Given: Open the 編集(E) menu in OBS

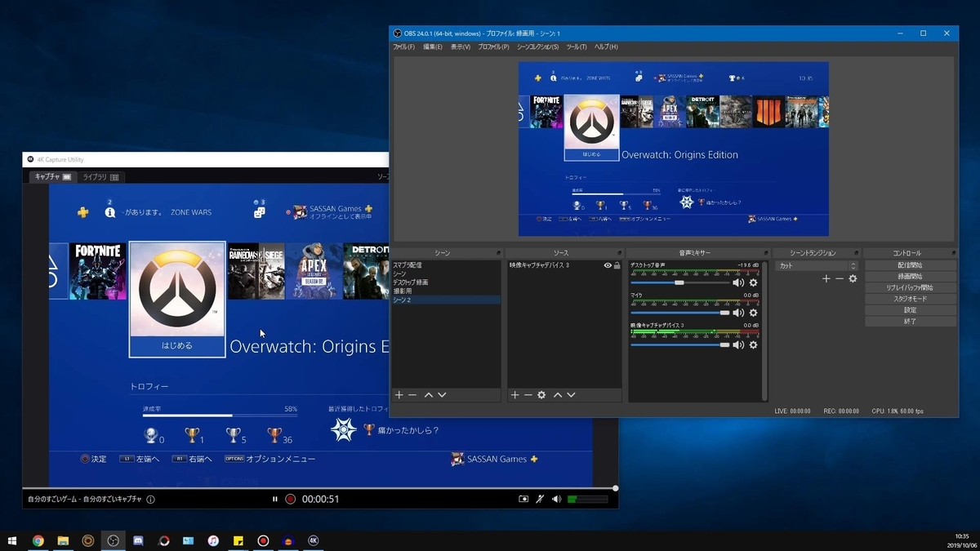Looking at the screenshot, I should pos(433,47).
